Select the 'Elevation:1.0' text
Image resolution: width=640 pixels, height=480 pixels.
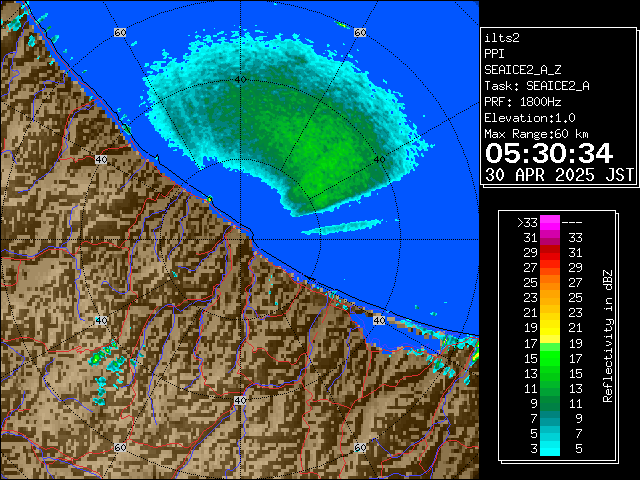click(x=530, y=118)
